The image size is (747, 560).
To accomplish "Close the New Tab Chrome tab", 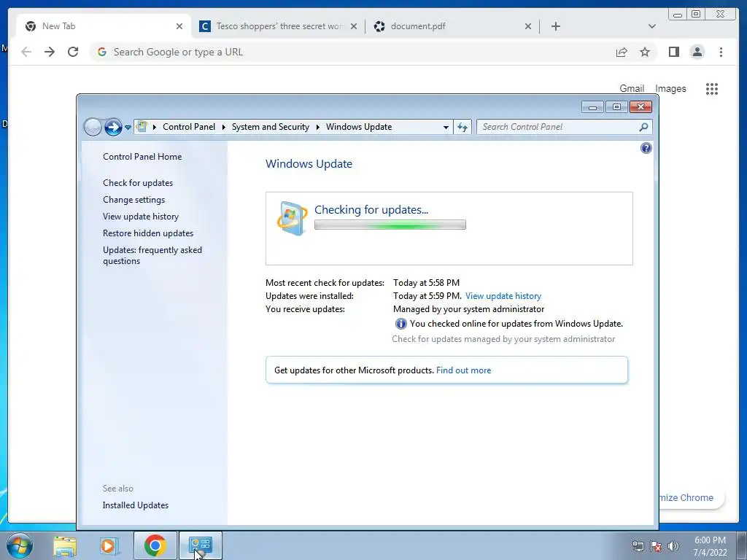I will 179,26.
